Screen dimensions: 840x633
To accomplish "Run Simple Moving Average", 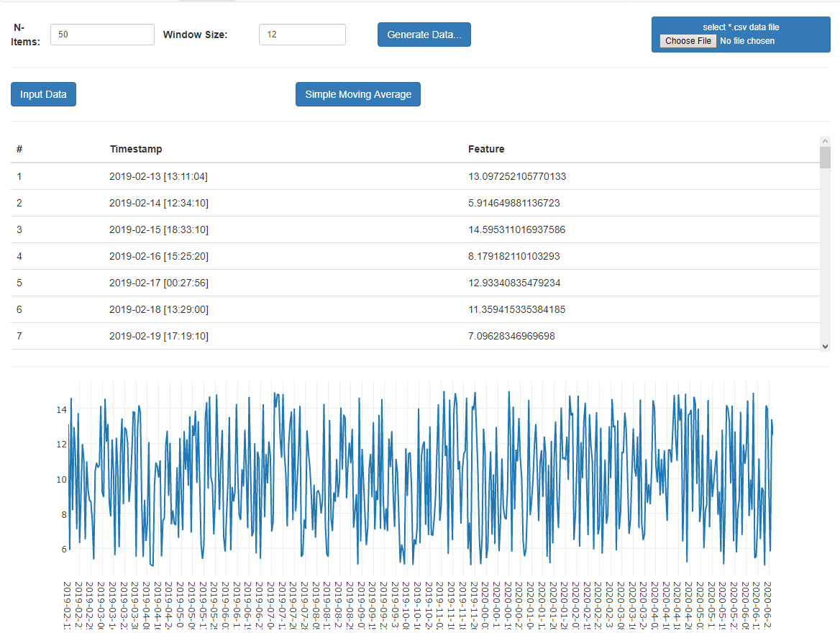I will pyautogui.click(x=358, y=94).
